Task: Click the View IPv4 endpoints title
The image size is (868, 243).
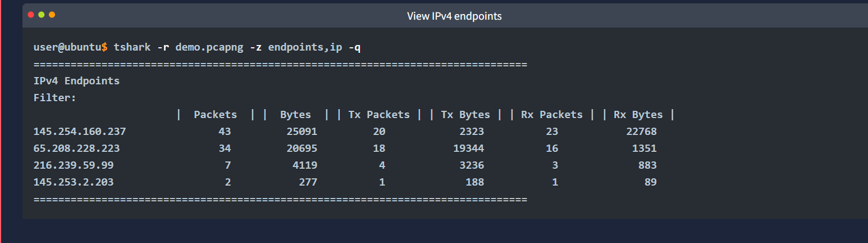Action: (454, 16)
